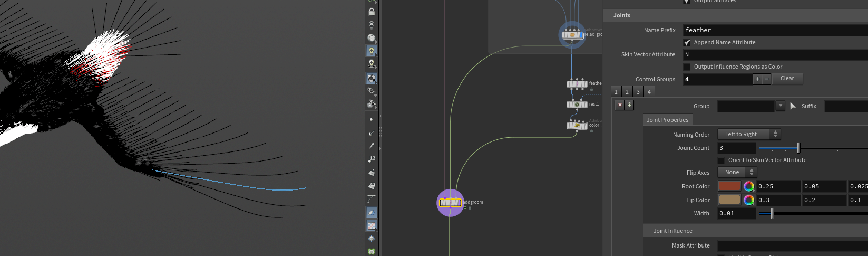The image size is (868, 256).
Task: Toggle the highlighted blue surface display icon
Action: [372, 212]
